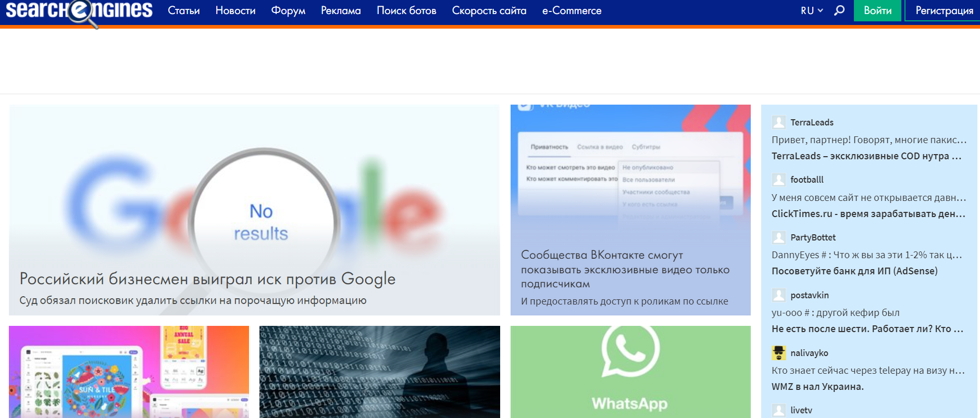The image size is (980, 418).
Task: Open postavkin username link
Action: click(x=810, y=295)
